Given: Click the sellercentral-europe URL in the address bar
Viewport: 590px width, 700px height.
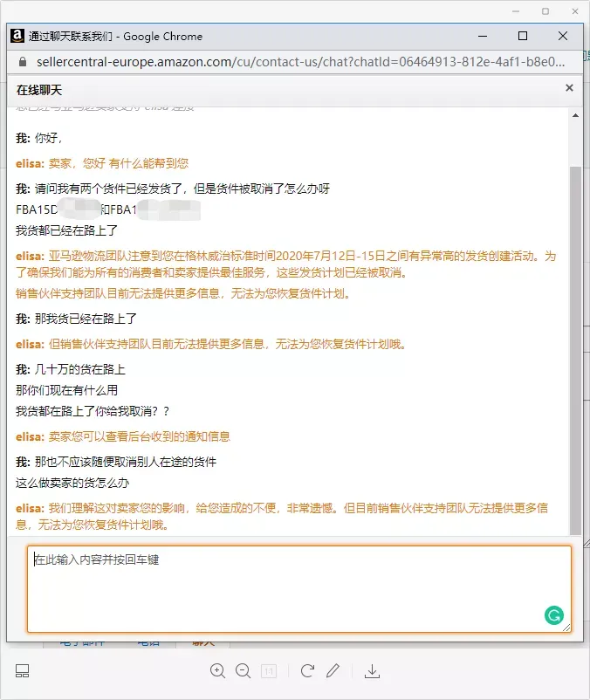Looking at the screenshot, I should click(x=301, y=62).
